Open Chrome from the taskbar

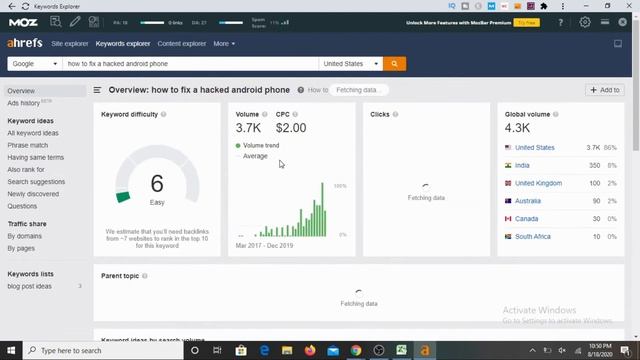[356, 350]
